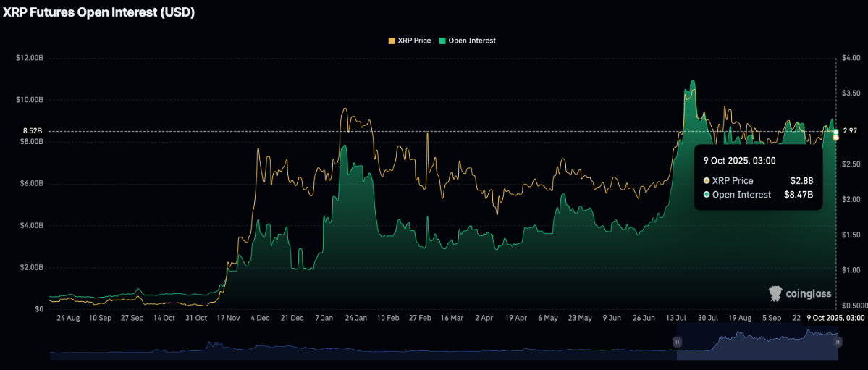
Task: Toggle the XRP Price series label
Action: [414, 41]
